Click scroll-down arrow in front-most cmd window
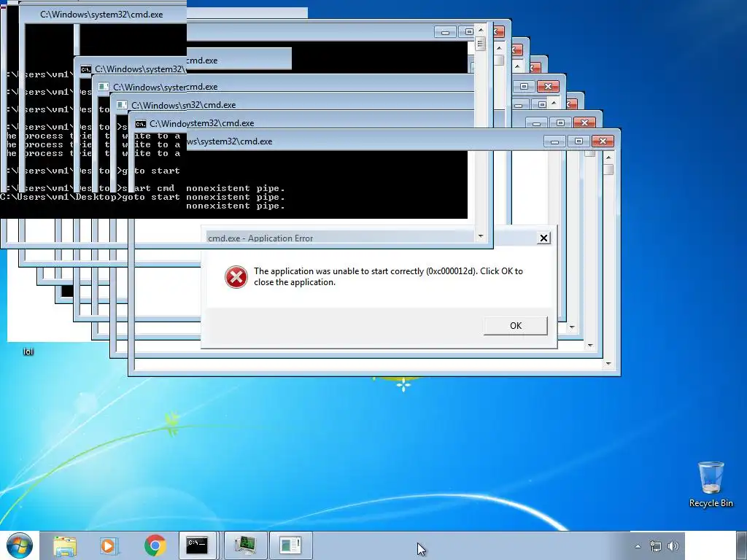747x560 pixels. coord(608,364)
